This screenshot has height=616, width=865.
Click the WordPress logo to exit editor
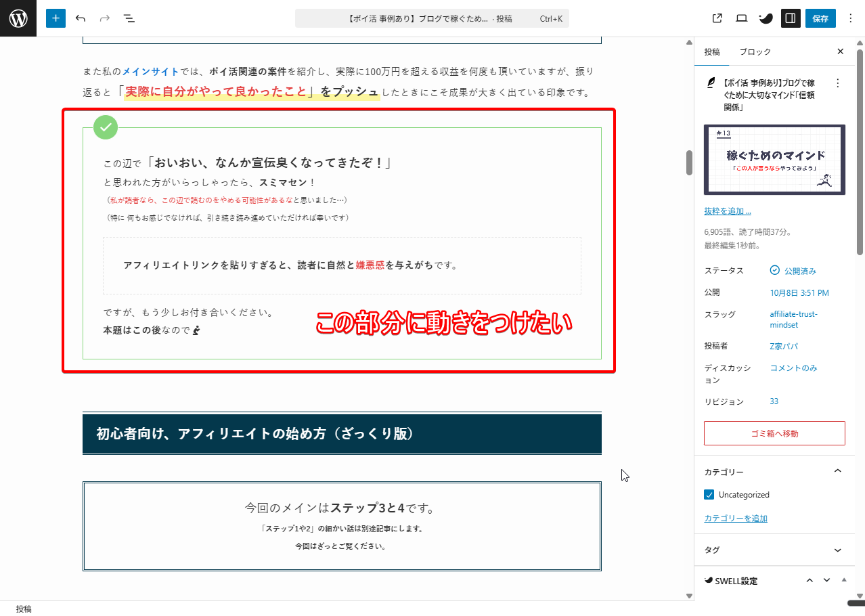point(18,18)
